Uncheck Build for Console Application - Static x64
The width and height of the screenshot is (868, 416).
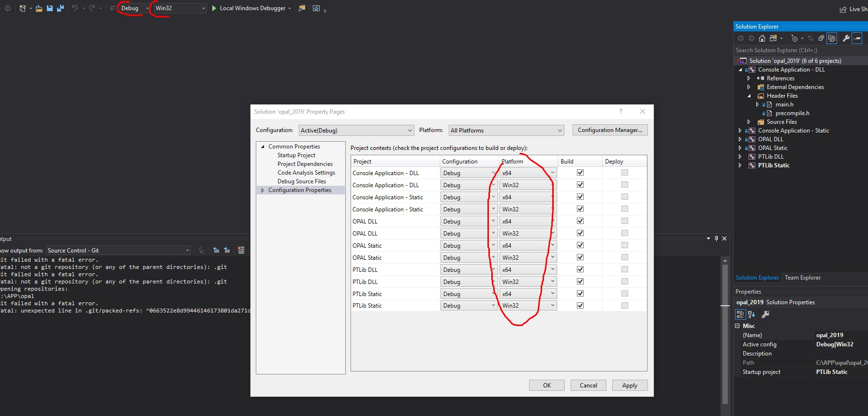pos(580,197)
